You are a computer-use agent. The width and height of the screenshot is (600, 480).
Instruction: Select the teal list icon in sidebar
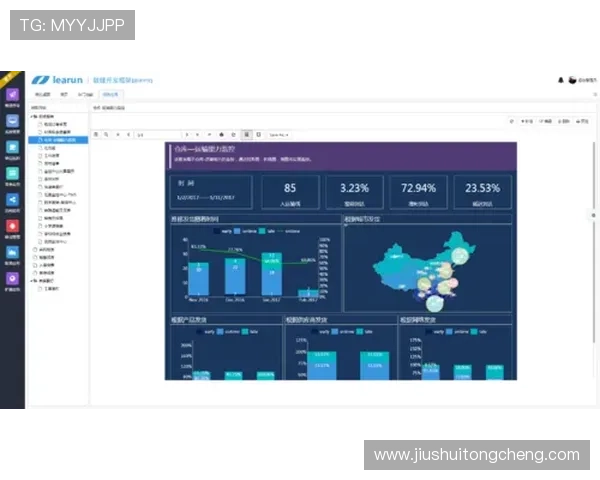12,173
